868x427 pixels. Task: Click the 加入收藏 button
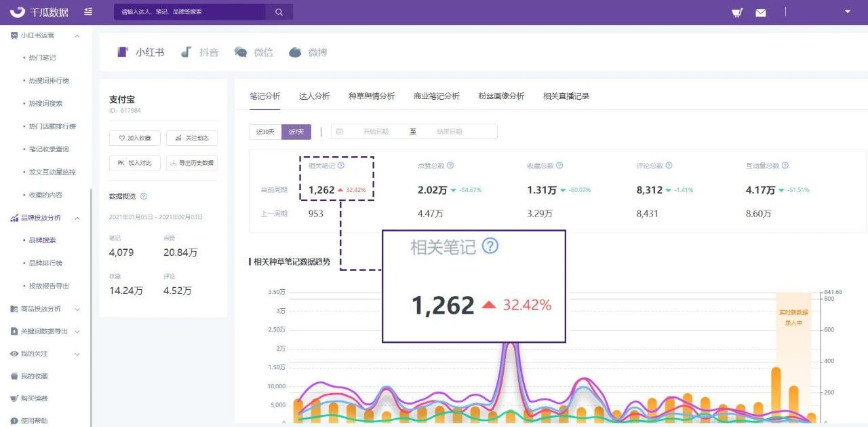tap(135, 138)
